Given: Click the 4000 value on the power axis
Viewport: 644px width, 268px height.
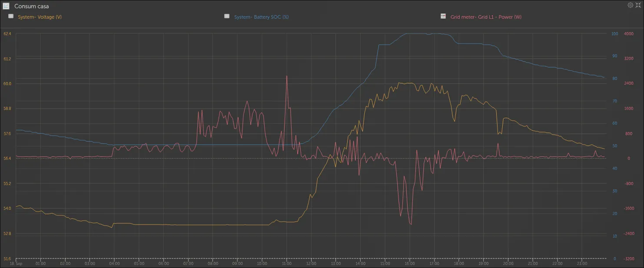Looking at the screenshot, I should pyautogui.click(x=628, y=33).
